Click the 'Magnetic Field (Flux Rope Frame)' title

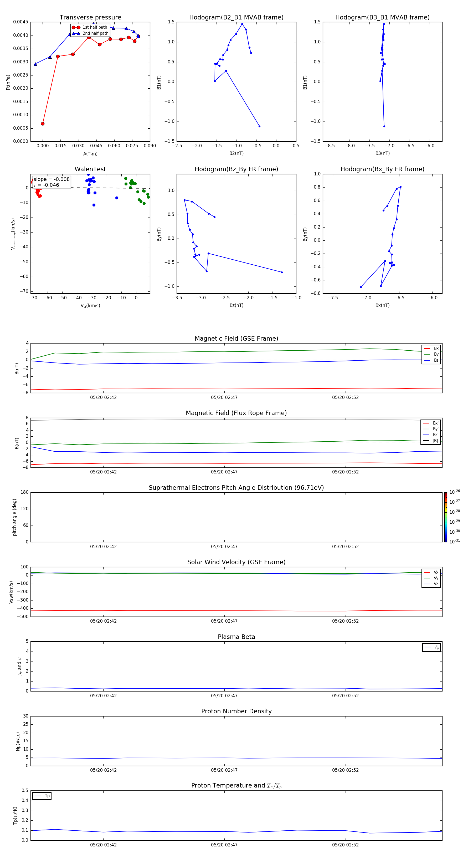click(x=236, y=413)
